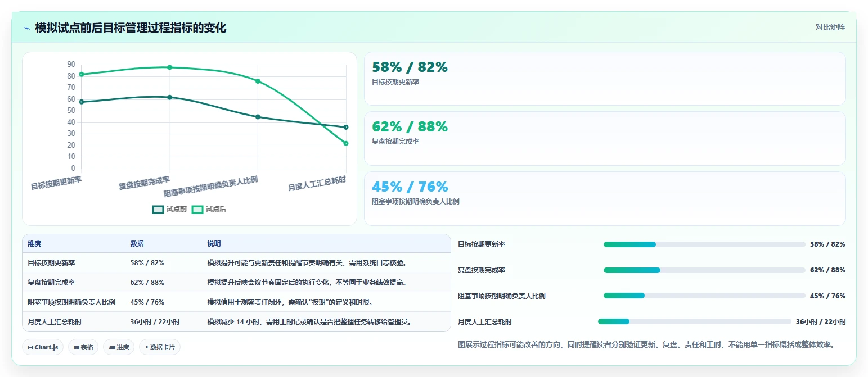
Task: Click the 目标按期更新率 table row label
Action: [51, 263]
